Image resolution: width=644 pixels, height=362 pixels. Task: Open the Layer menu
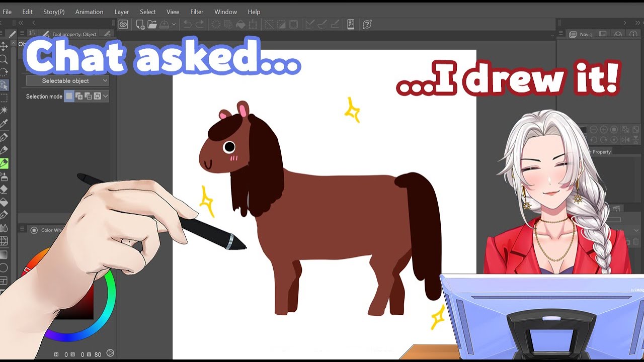tap(121, 12)
